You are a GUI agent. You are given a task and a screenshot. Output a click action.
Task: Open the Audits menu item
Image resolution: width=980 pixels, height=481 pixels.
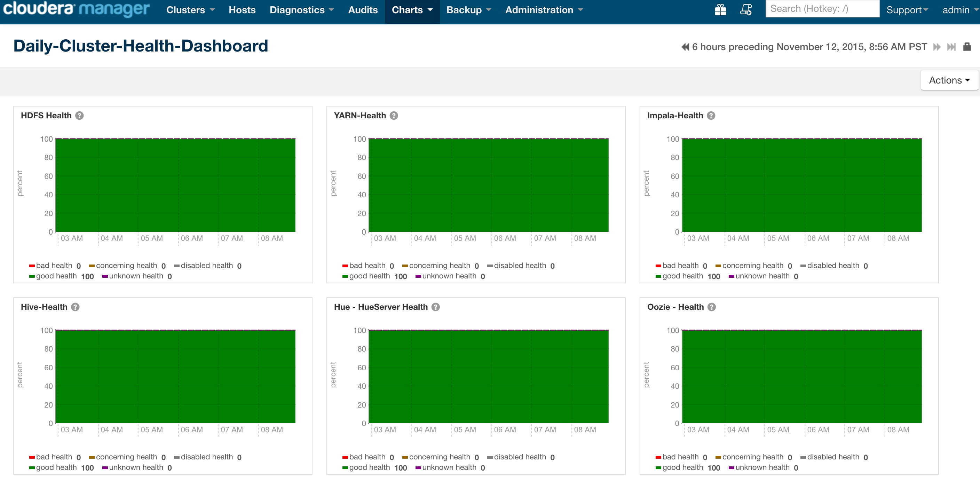[363, 10]
